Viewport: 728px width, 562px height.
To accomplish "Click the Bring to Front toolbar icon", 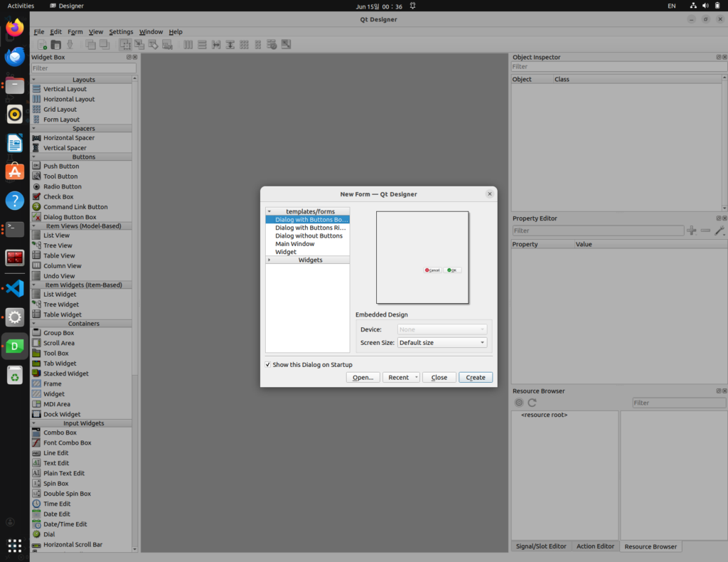I will (105, 45).
